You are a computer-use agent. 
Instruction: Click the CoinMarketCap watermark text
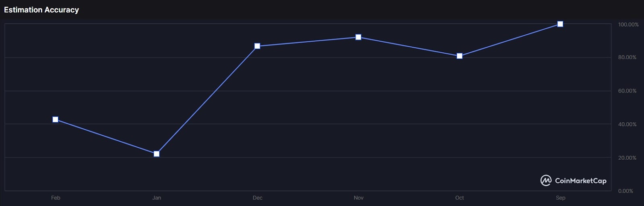[x=580, y=181]
